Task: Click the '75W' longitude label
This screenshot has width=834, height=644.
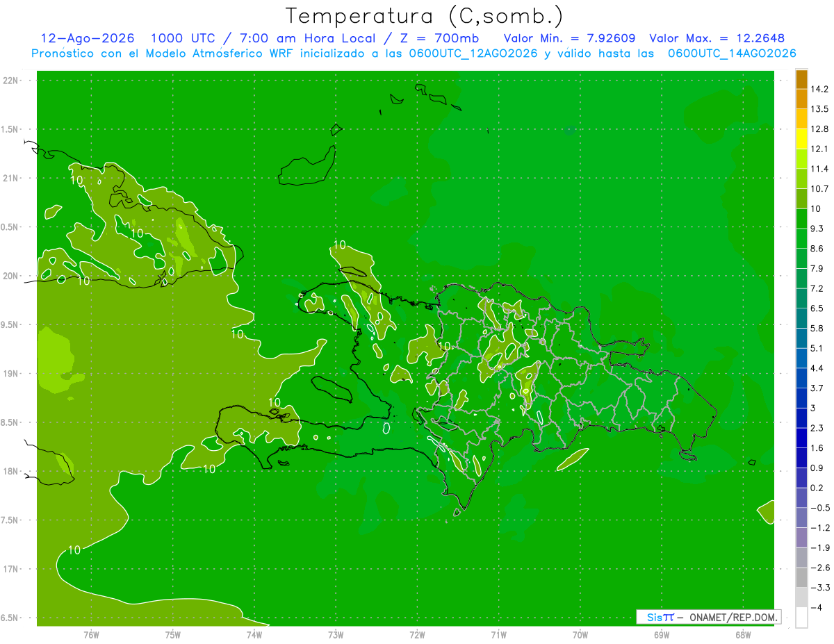Action: [173, 634]
